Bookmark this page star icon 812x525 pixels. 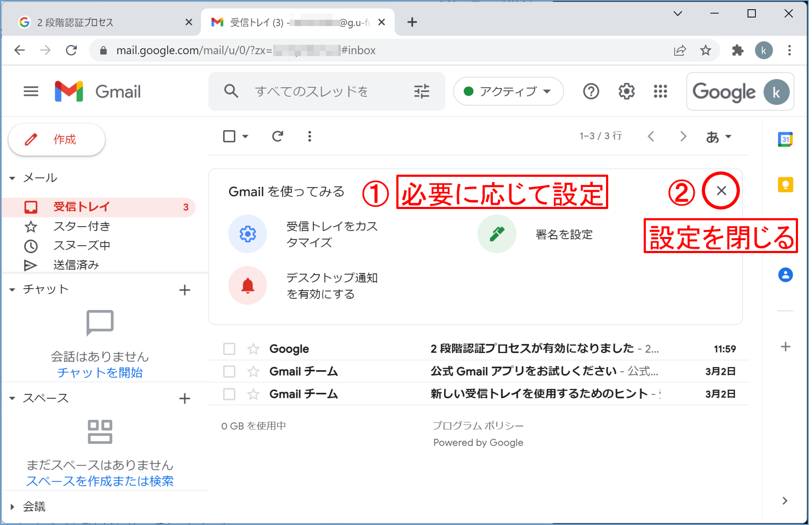pos(706,51)
